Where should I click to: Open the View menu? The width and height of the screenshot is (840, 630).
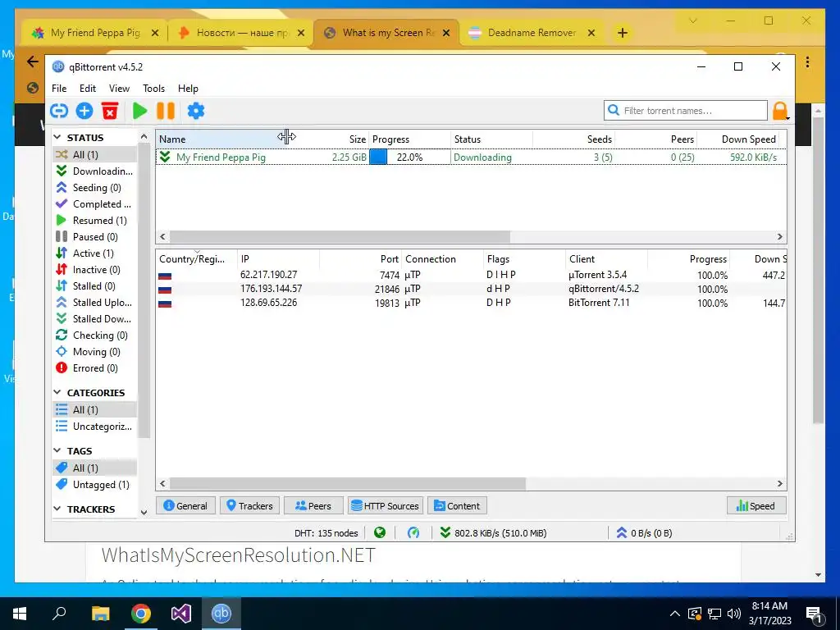point(119,89)
